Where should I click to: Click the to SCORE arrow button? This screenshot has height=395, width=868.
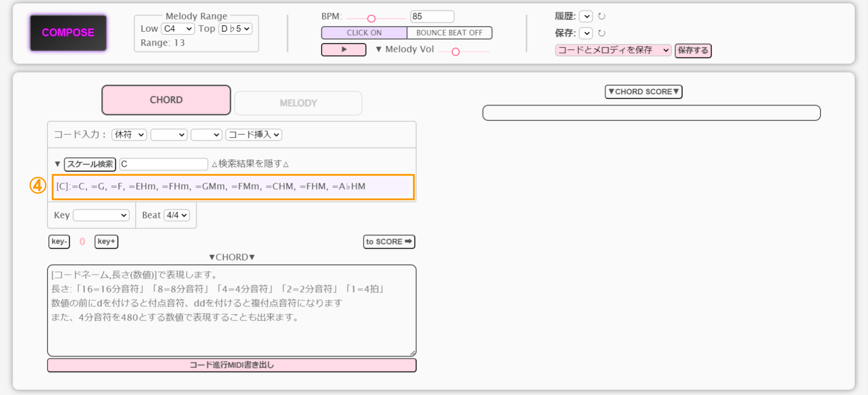(x=389, y=242)
